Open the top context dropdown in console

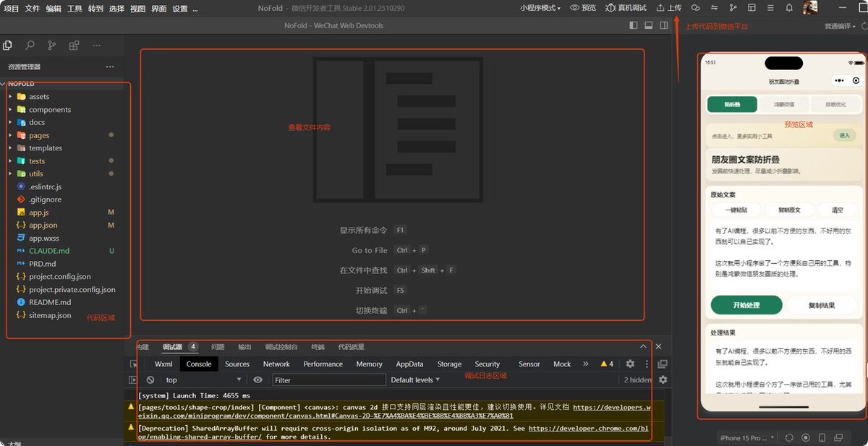point(204,379)
